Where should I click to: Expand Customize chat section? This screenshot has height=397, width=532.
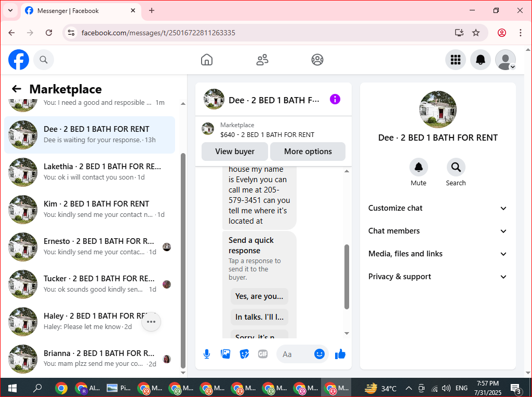[x=437, y=208]
